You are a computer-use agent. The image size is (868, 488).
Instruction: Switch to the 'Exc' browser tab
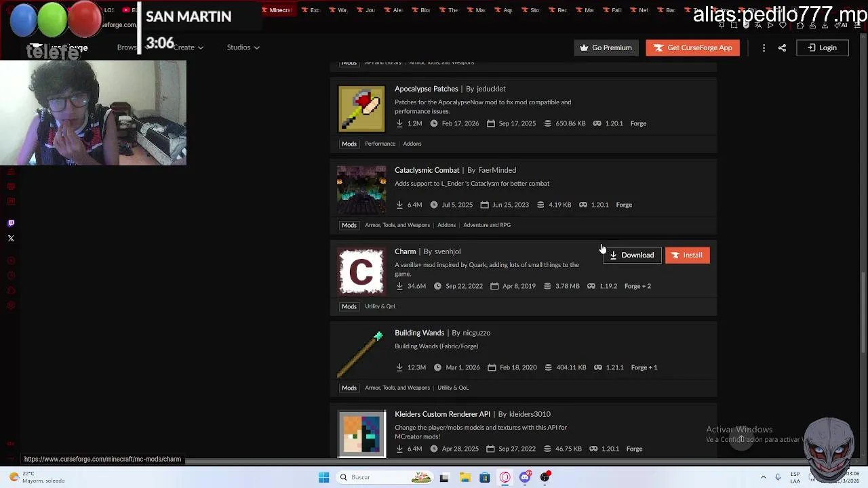pyautogui.click(x=310, y=10)
